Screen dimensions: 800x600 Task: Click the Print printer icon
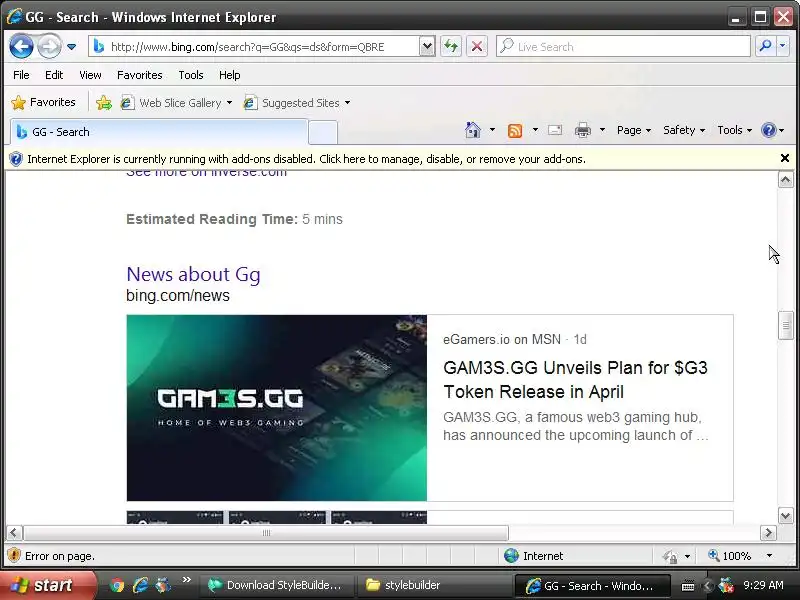[583, 131]
